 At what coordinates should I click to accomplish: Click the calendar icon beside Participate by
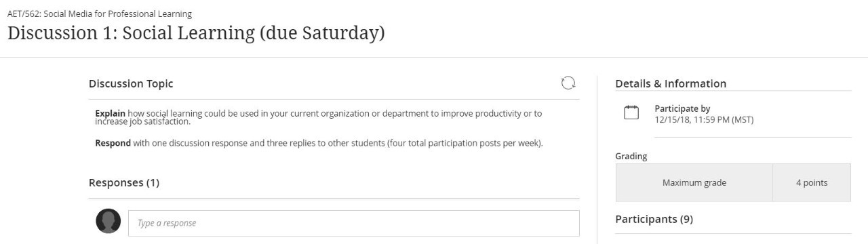631,113
